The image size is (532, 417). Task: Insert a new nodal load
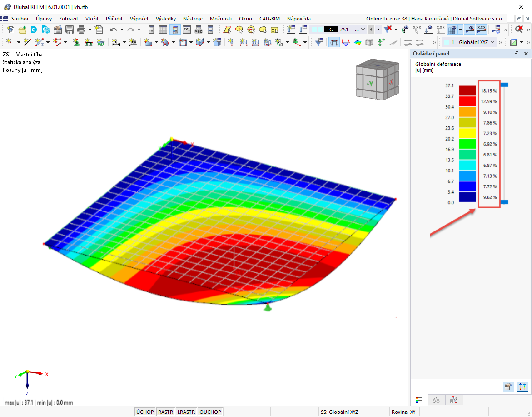tap(231, 42)
